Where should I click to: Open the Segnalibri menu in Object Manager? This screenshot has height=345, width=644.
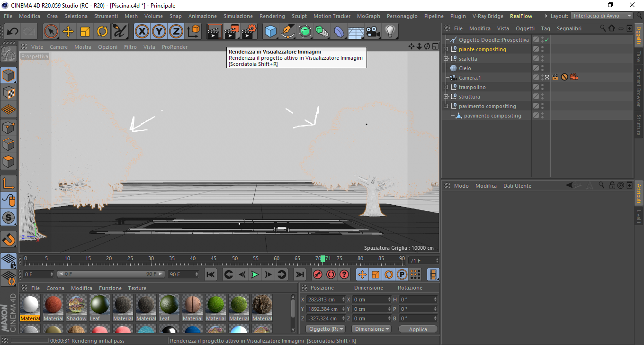coord(569,28)
